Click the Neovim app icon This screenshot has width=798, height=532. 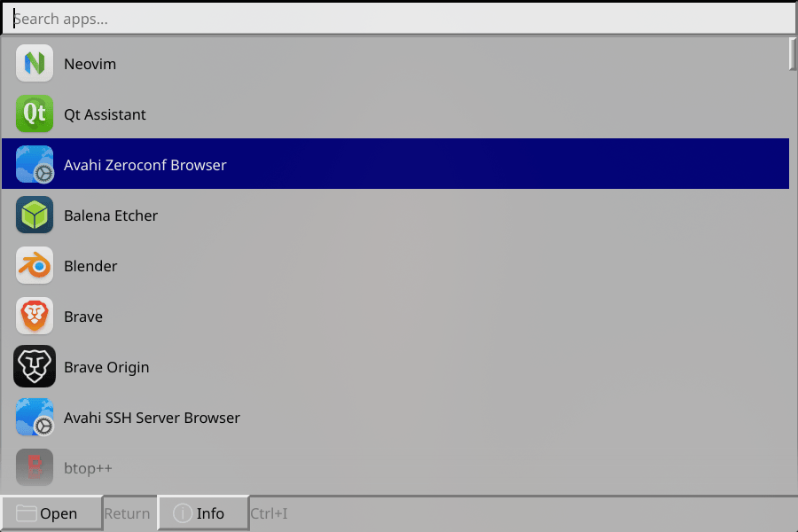(x=34, y=63)
